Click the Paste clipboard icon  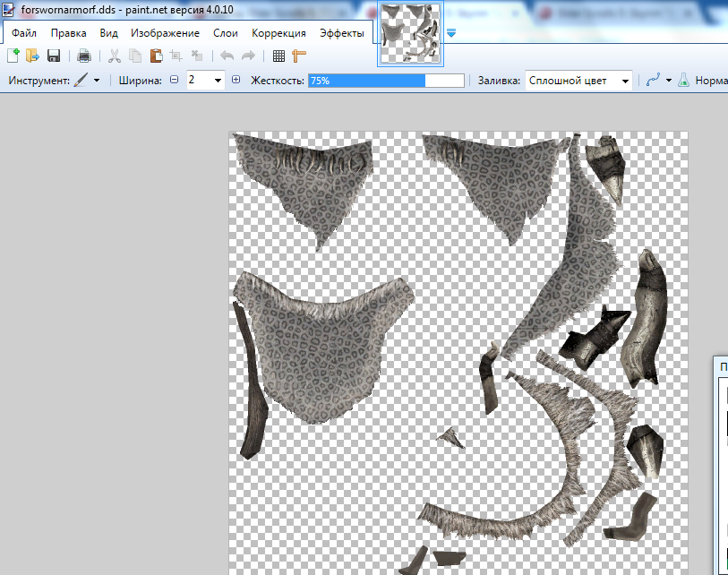click(x=156, y=56)
